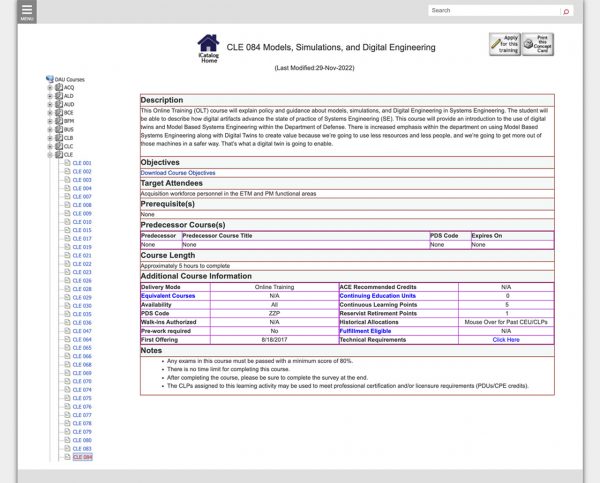Expand the BCE course category

click(x=50, y=113)
